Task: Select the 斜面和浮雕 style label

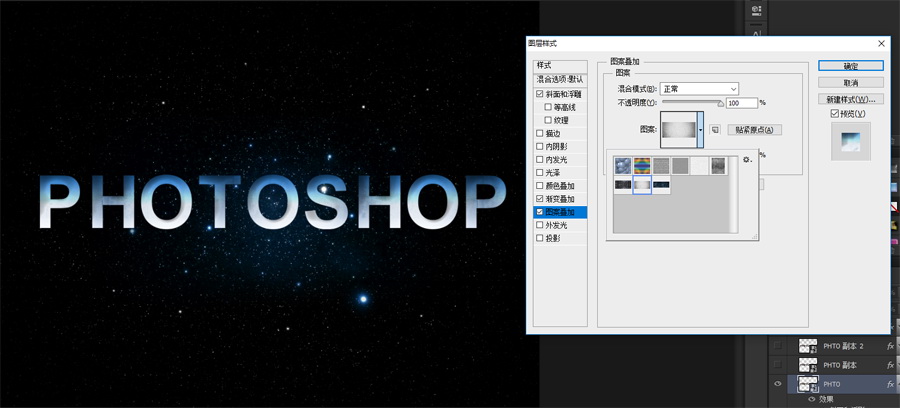Action: 563,94
